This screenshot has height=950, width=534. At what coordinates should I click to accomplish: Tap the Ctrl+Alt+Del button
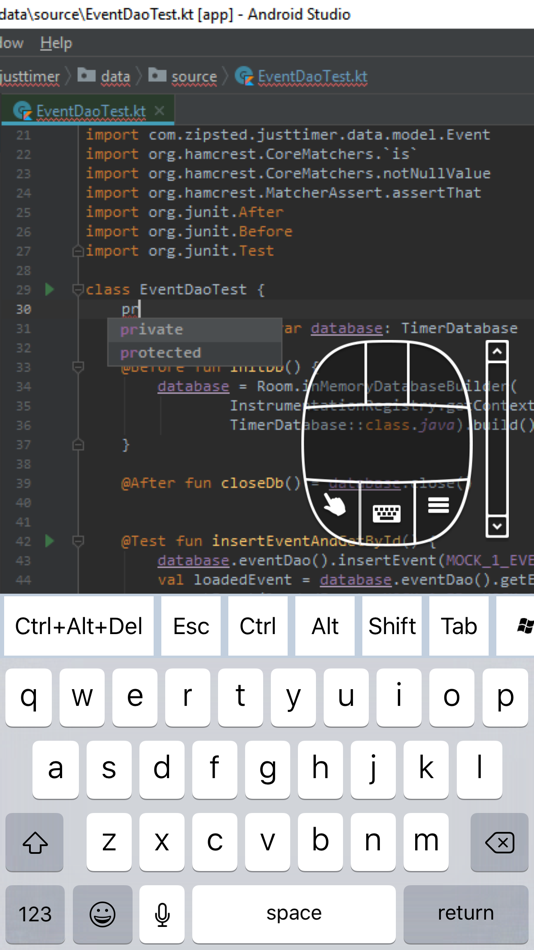coord(79,626)
